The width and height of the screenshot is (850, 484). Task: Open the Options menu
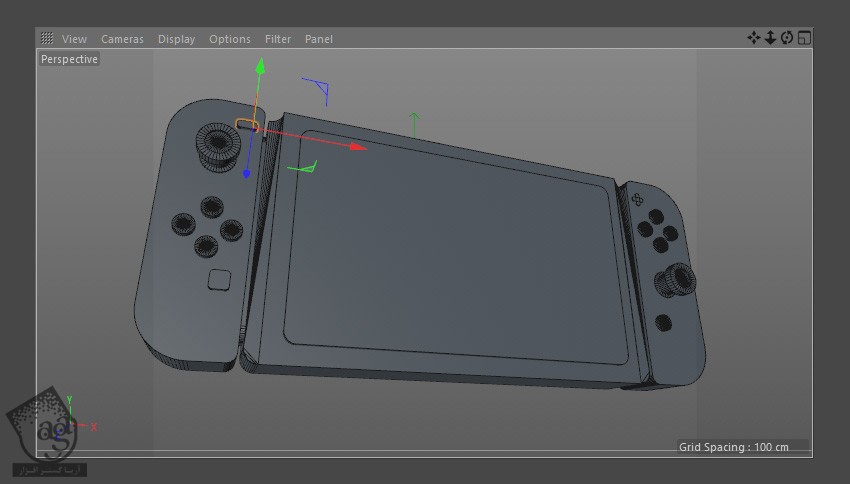click(x=230, y=39)
